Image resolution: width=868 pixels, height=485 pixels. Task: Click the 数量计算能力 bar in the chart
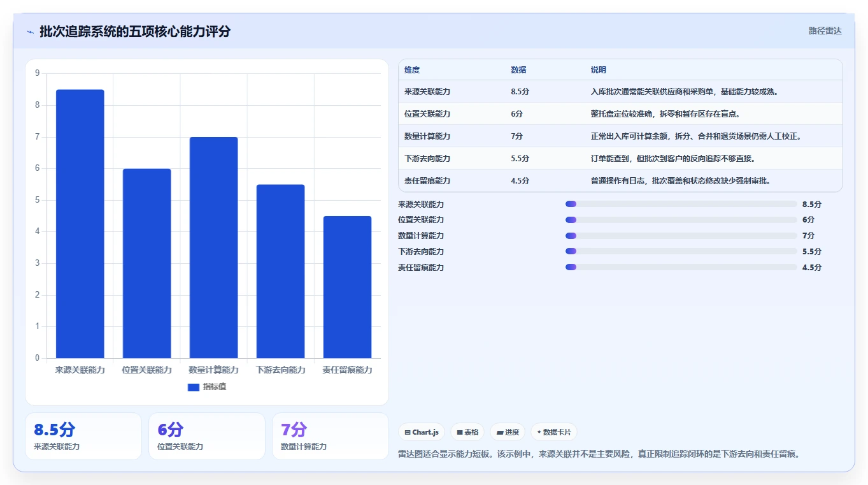(x=213, y=247)
